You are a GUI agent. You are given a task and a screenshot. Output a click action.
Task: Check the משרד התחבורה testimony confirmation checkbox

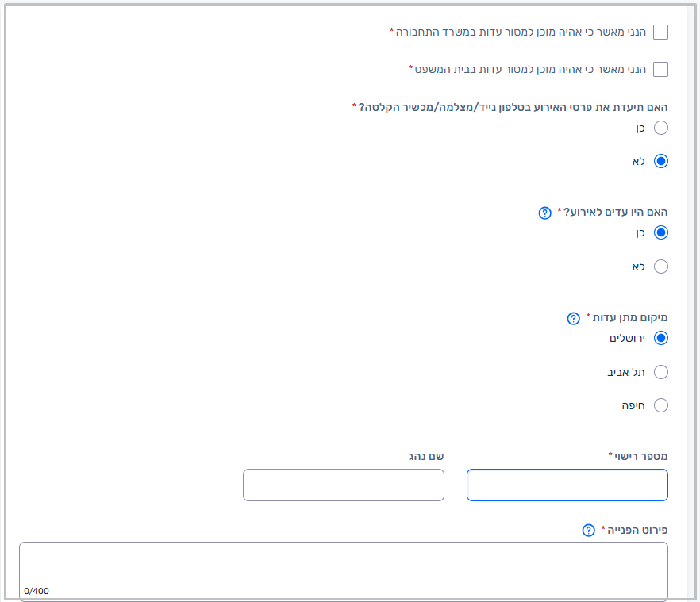[660, 33]
